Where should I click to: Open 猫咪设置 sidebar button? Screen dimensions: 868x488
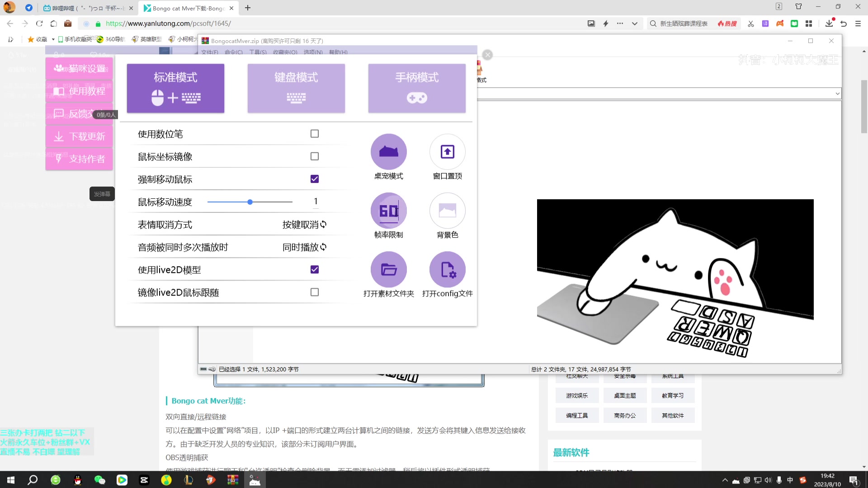[x=79, y=68]
